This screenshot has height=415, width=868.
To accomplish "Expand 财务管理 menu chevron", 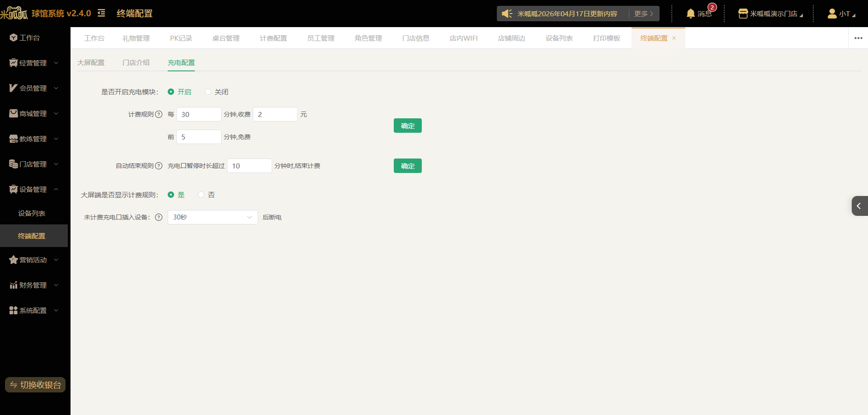I will pos(56,285).
